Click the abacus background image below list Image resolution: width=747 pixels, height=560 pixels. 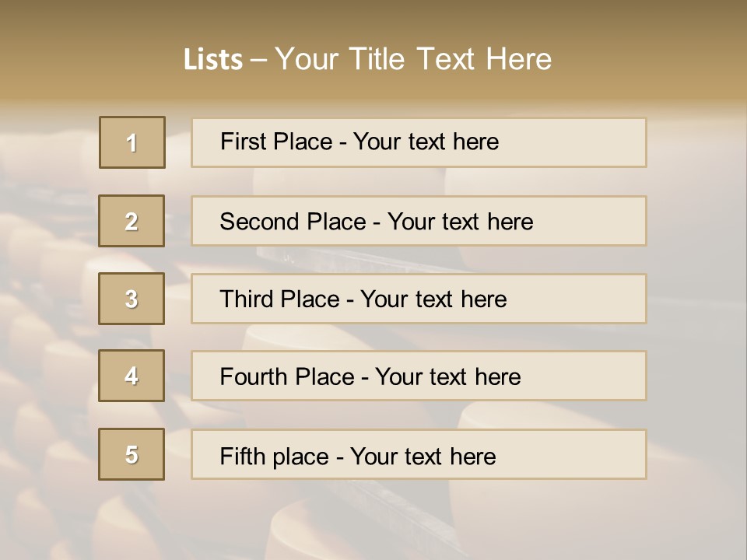click(373, 521)
